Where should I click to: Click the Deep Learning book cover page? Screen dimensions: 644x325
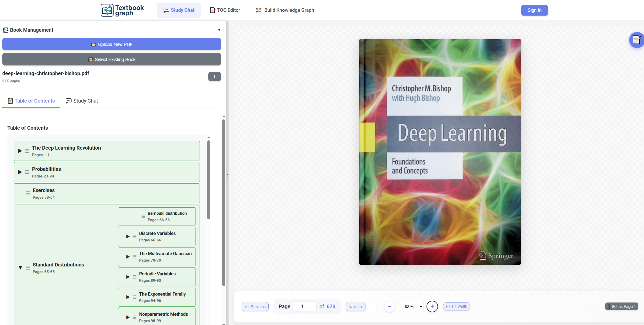440,152
